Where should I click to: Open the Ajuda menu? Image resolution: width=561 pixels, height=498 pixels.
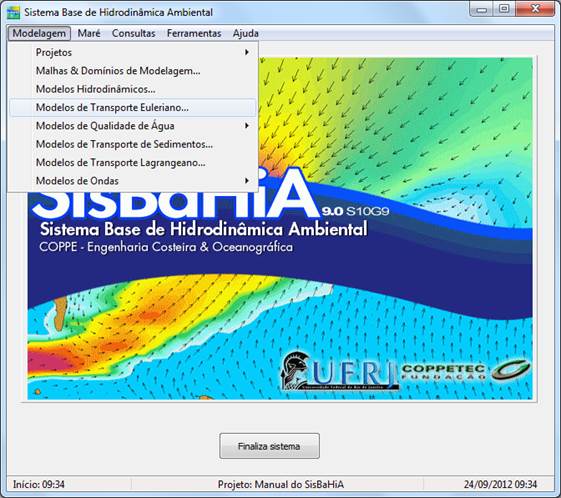[245, 33]
